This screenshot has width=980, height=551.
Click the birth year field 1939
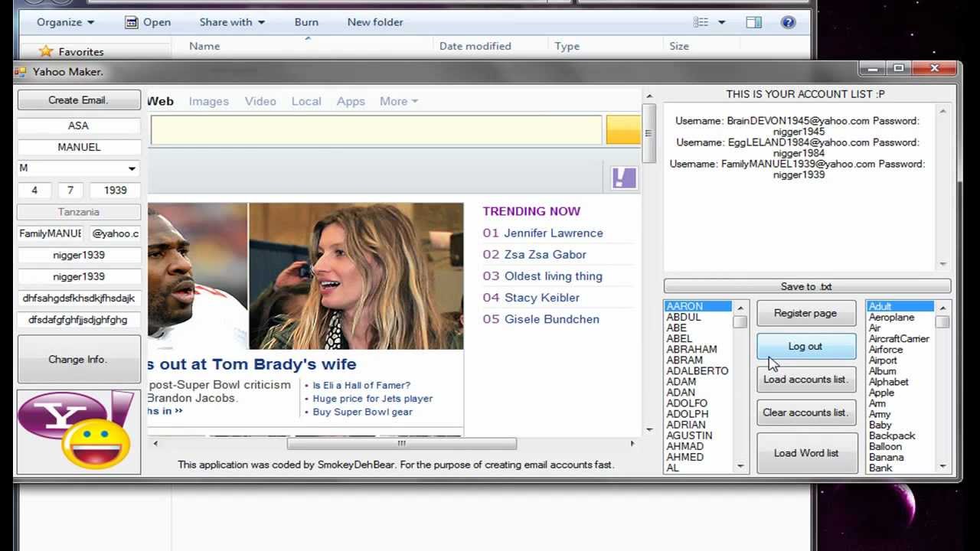pyautogui.click(x=115, y=191)
